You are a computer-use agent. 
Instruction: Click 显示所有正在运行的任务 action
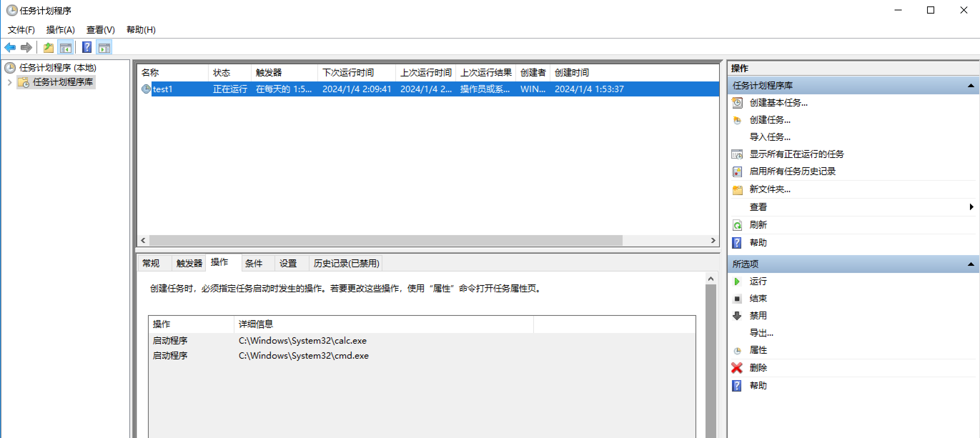(x=796, y=154)
